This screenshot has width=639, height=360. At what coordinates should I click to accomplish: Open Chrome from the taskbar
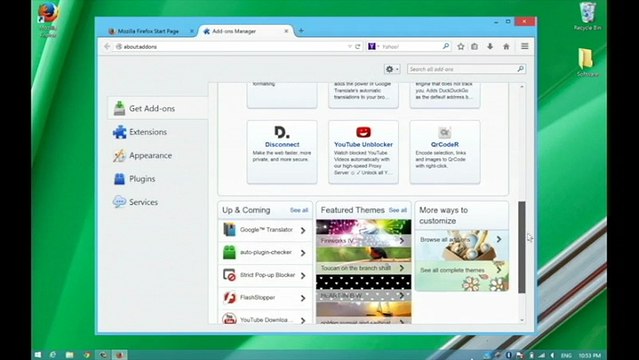click(x=86, y=355)
